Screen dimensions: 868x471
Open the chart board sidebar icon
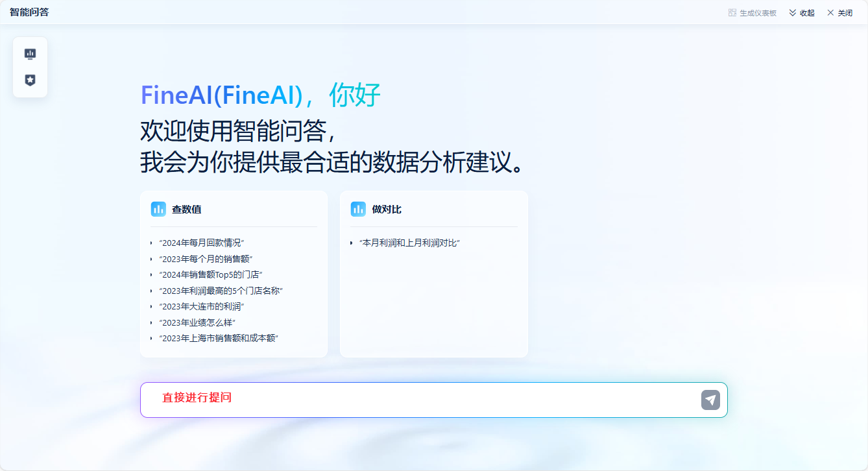point(30,54)
